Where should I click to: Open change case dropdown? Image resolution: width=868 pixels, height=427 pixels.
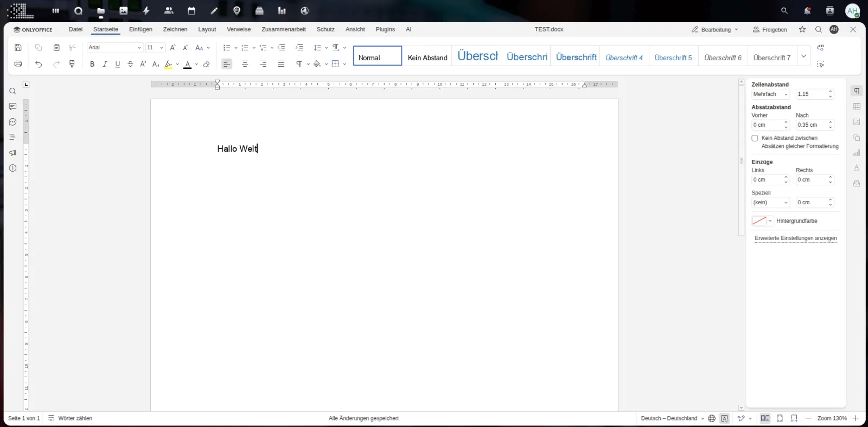(x=202, y=48)
